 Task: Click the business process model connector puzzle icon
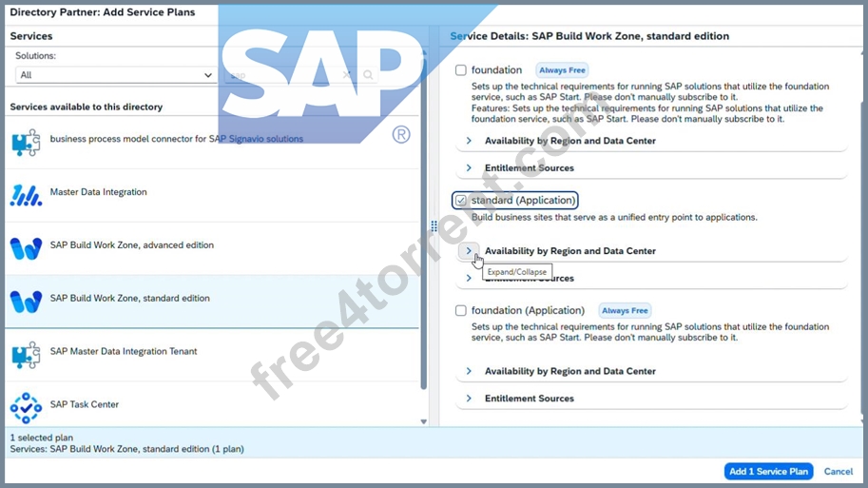tap(26, 143)
